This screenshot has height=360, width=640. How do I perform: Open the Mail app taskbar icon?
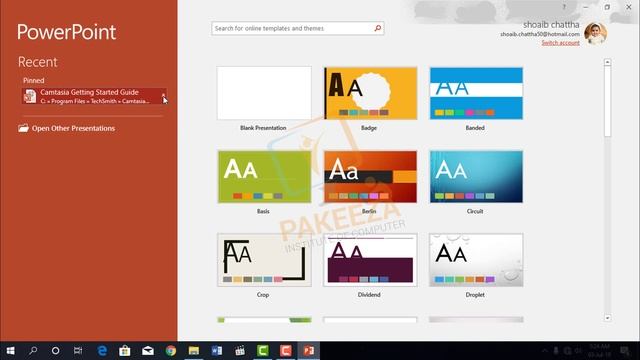(x=148, y=351)
